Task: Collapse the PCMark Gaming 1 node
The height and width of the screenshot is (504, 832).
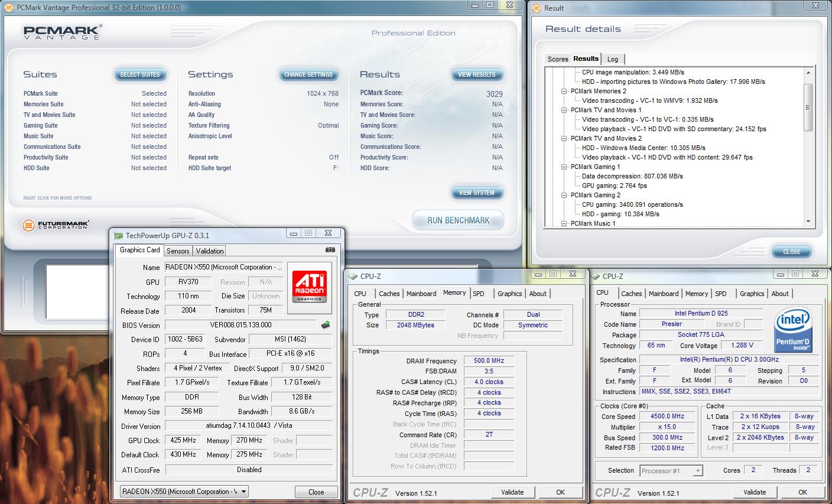Action: (x=564, y=167)
